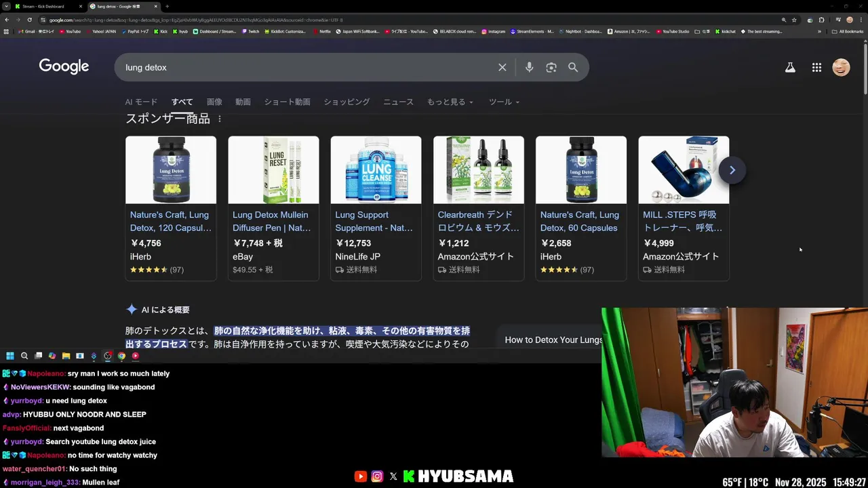
Task: Open Windows taskbar search
Action: coord(24,356)
